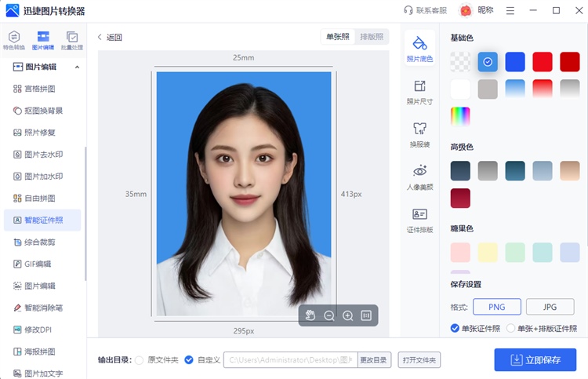This screenshot has width=588, height=379.
Task: Collapse the 图片编辑 sidebar section
Action: (77, 67)
